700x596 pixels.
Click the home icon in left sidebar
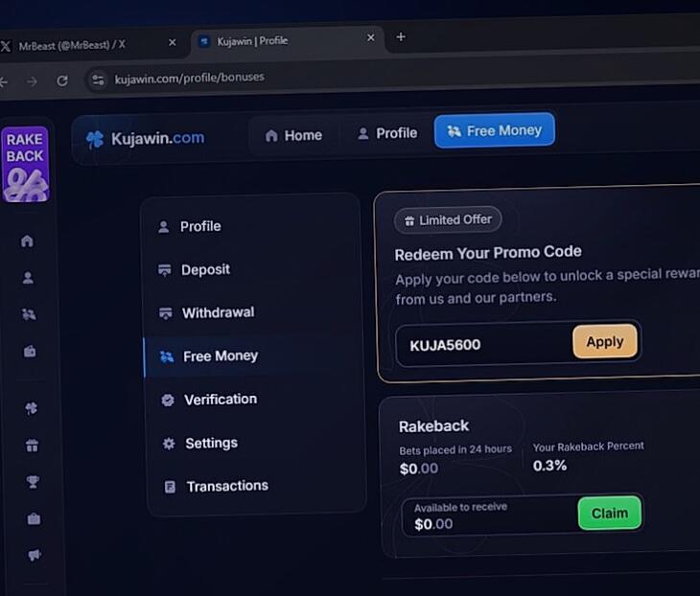tap(27, 241)
